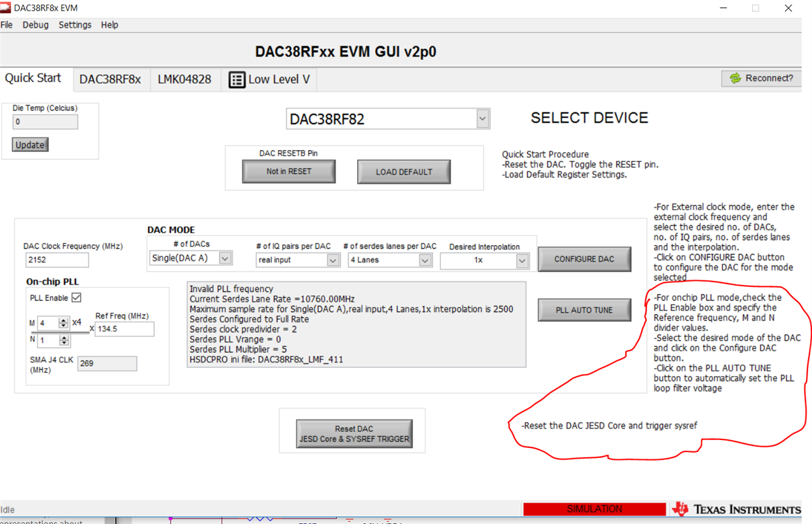The image size is (812, 524).
Task: Increment the M divider value
Action: [63, 320]
